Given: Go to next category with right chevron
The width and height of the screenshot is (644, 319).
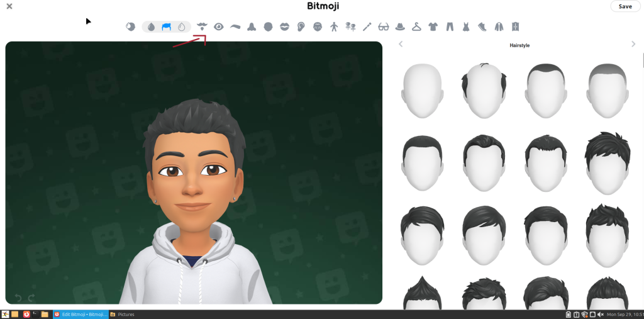Looking at the screenshot, I should coord(633,44).
